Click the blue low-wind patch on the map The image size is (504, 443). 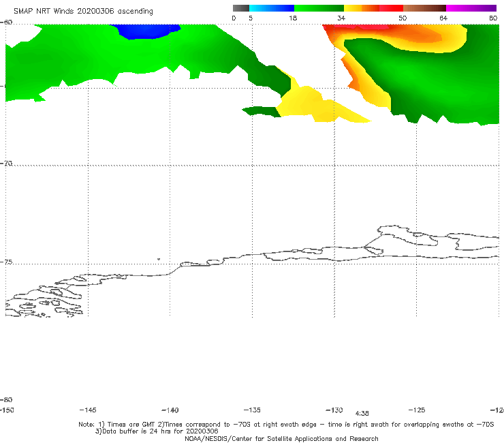pyautogui.click(x=146, y=31)
